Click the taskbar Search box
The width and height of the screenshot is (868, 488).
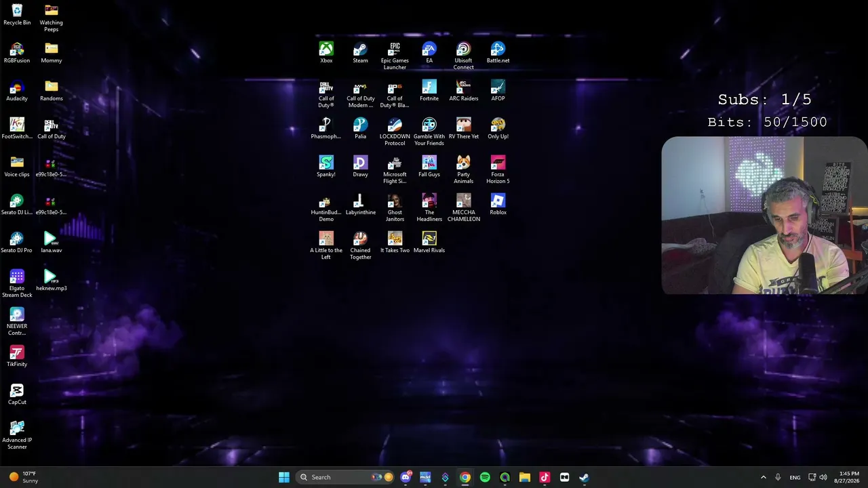(345, 477)
